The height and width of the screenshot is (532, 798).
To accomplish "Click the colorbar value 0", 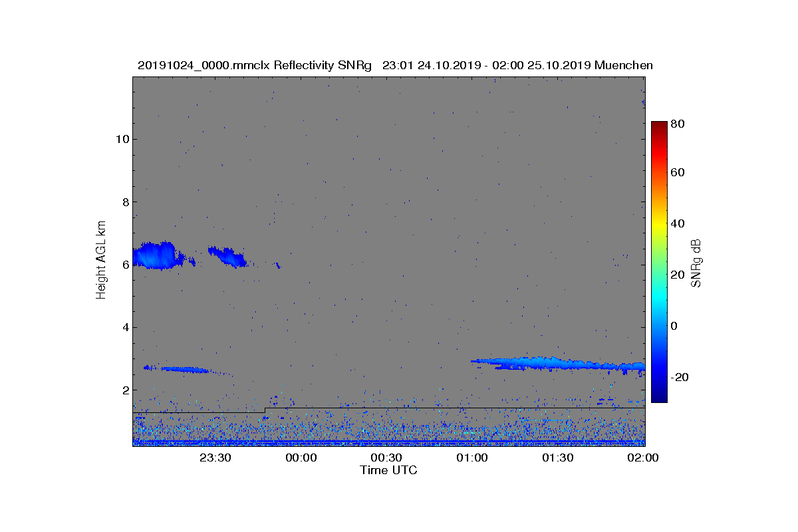I will click(x=675, y=327).
